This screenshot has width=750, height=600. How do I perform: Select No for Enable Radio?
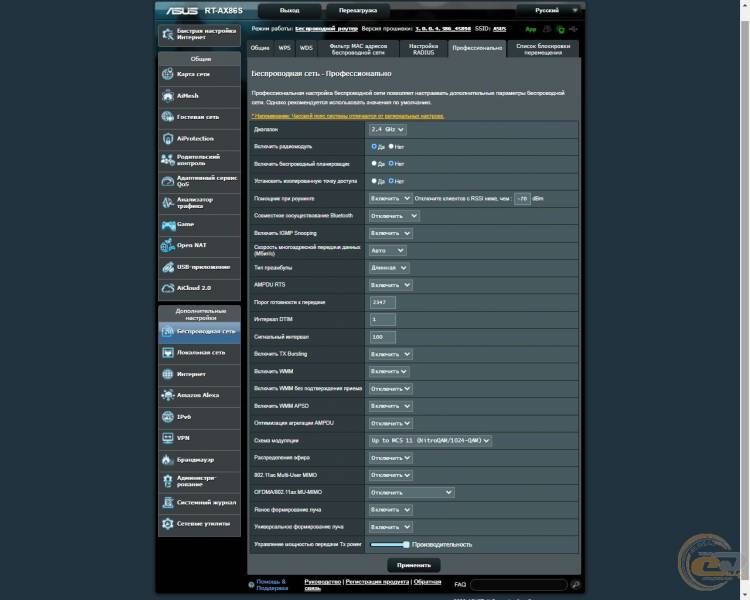point(391,146)
